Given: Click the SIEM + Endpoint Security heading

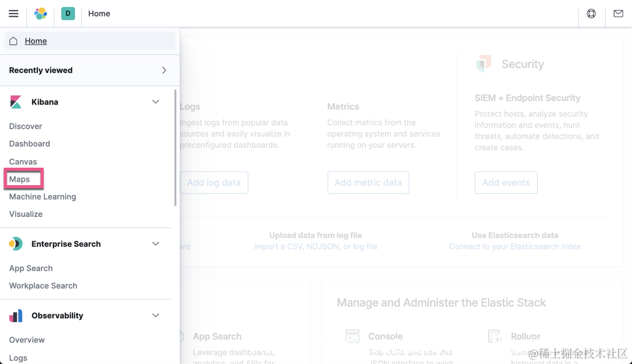Looking at the screenshot, I should (x=527, y=98).
